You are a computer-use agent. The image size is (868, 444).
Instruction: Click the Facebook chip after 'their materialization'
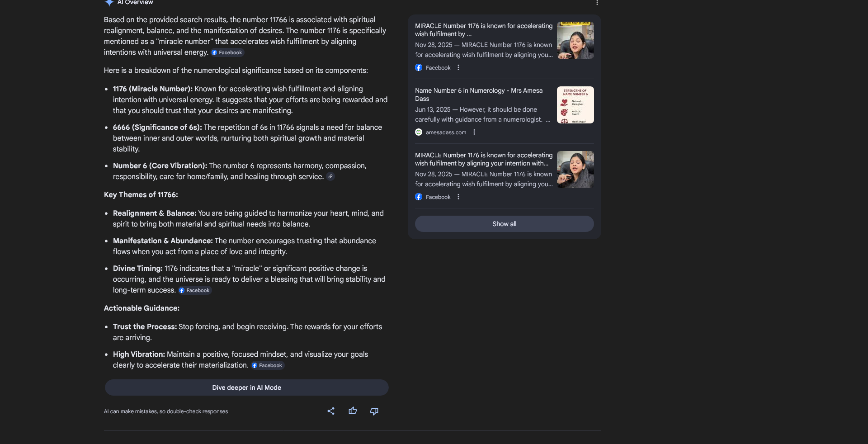[268, 365]
